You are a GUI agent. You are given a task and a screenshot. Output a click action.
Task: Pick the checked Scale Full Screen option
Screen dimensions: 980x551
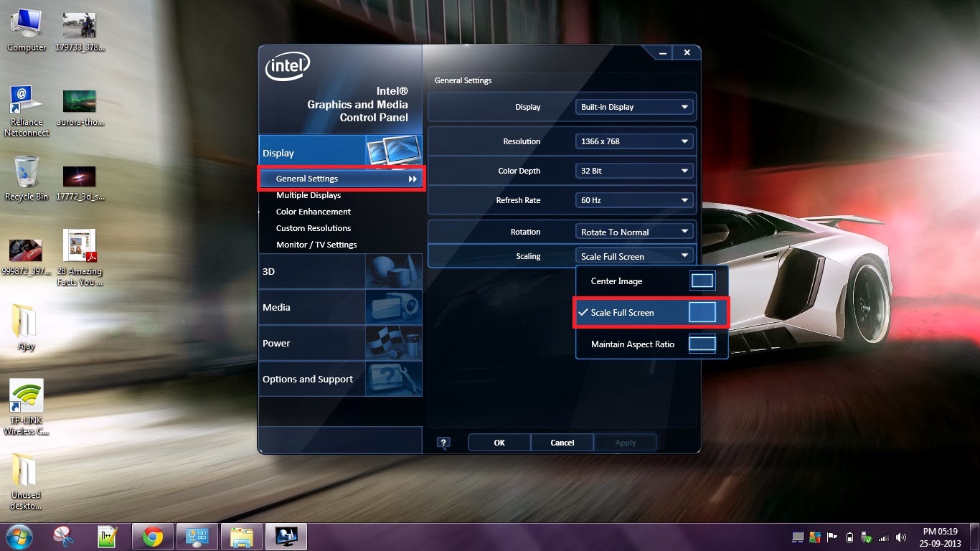652,313
